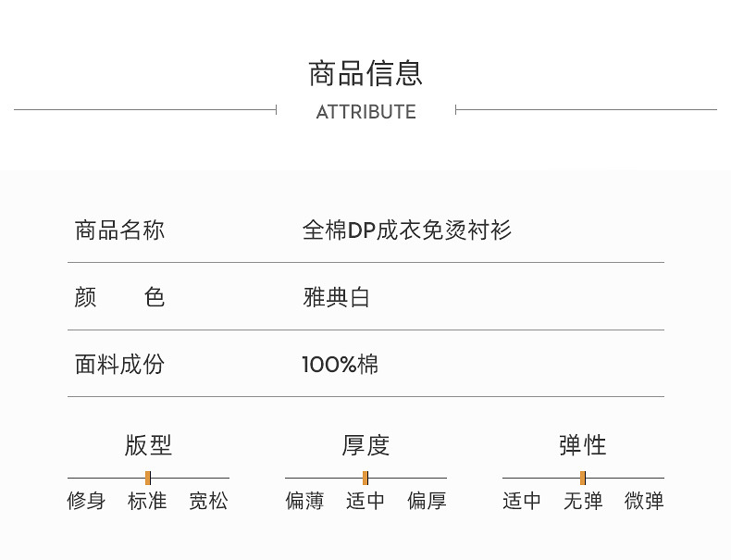Click the ATTRIBUTE subtitle text
This screenshot has height=560, width=731.
[365, 112]
